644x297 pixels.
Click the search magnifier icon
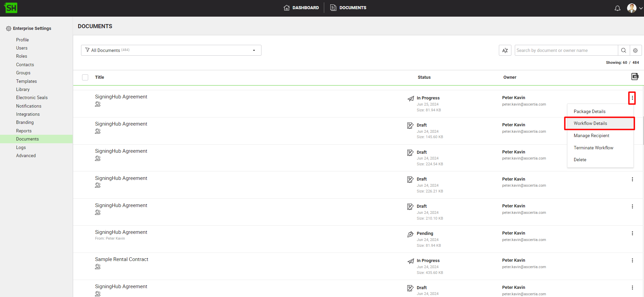pos(623,50)
